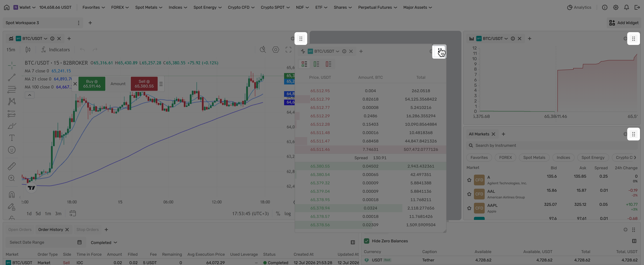The width and height of the screenshot is (644, 265).
Task: Open chart settings hexagon icon
Action: click(x=275, y=50)
